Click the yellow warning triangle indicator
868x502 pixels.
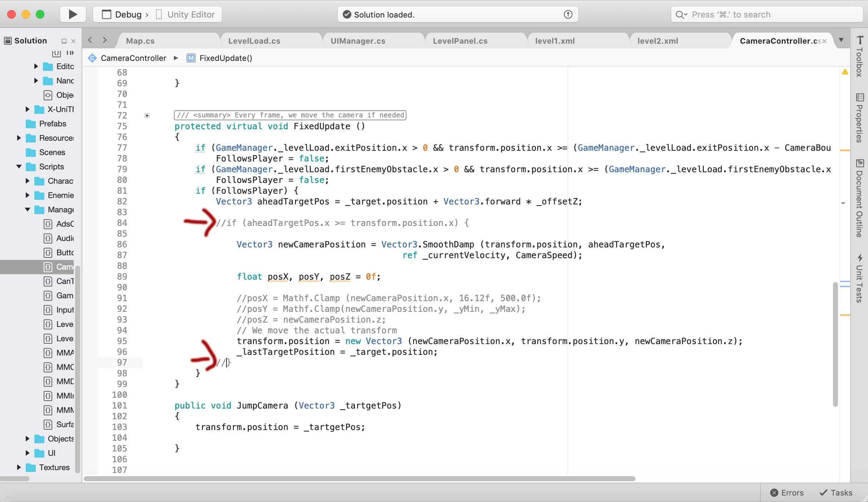pyautogui.click(x=845, y=72)
